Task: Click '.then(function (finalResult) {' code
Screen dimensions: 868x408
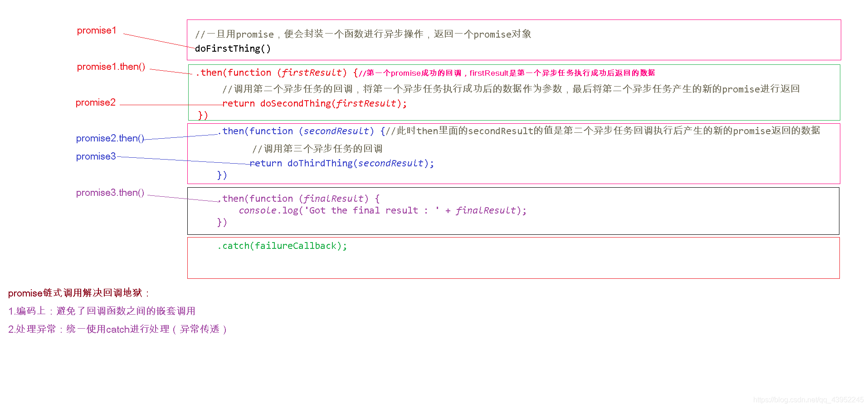Action: (299, 199)
